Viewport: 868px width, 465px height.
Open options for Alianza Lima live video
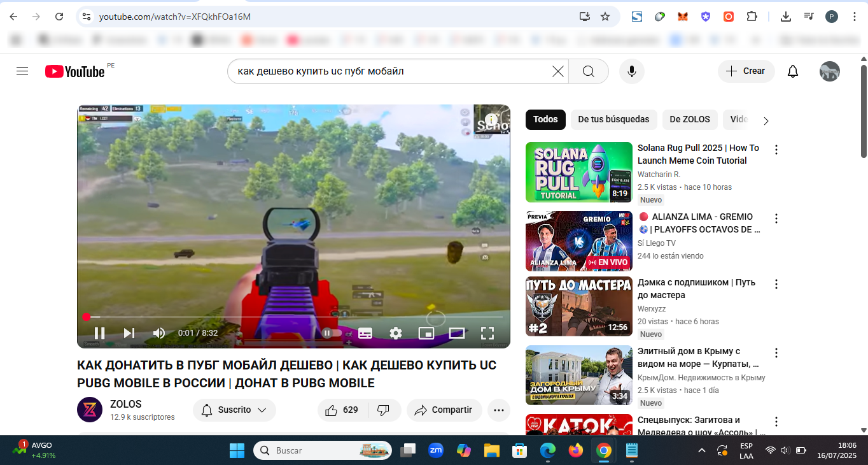[776, 218]
